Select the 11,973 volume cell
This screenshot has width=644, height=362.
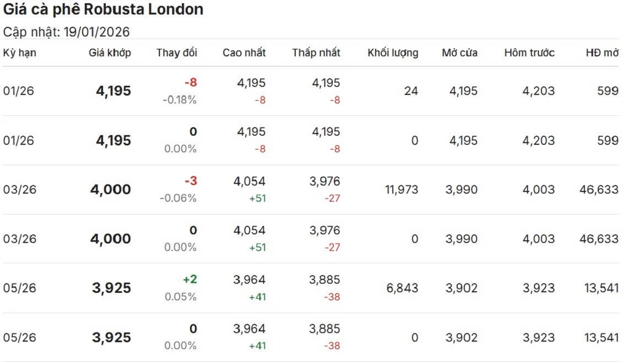pos(401,189)
